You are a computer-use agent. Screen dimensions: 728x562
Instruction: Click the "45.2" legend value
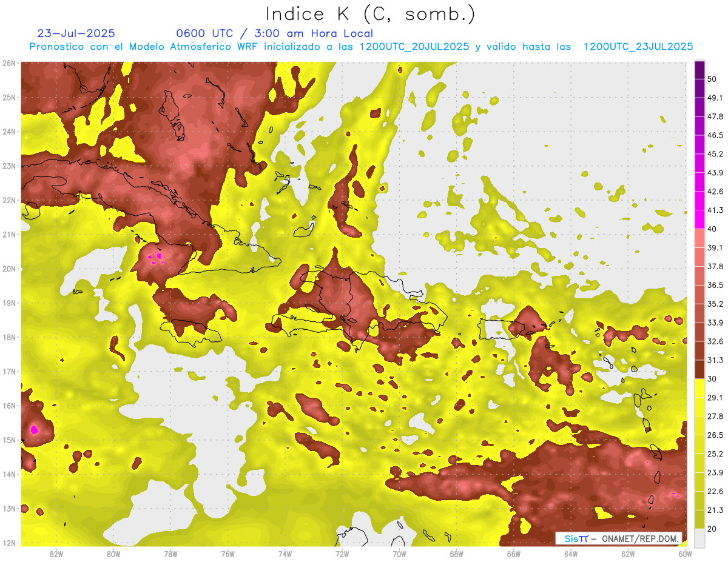(714, 153)
